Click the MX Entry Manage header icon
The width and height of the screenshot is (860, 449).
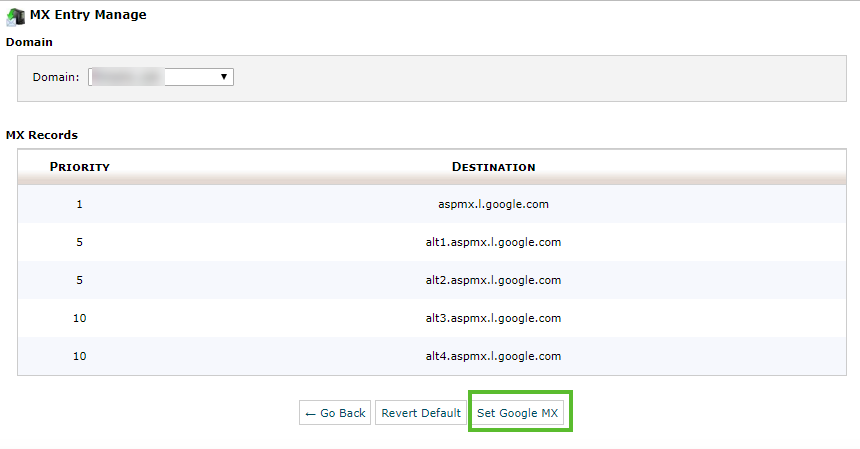[15, 16]
